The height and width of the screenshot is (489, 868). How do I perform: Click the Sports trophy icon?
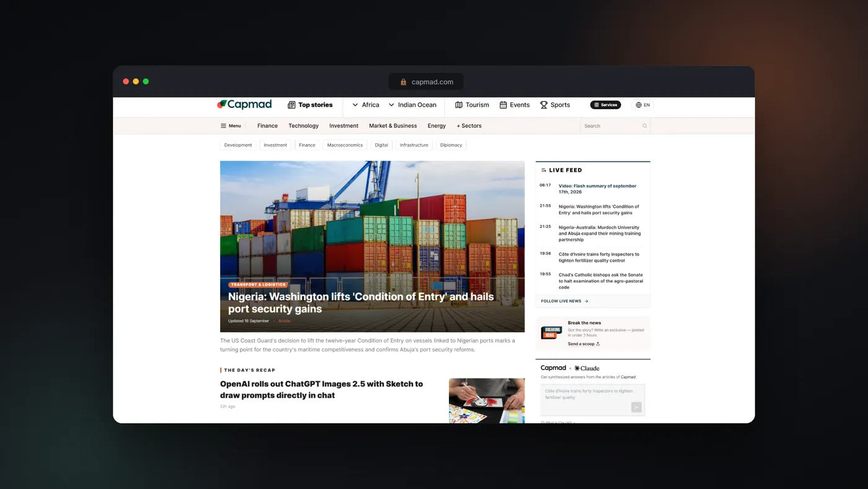(544, 105)
